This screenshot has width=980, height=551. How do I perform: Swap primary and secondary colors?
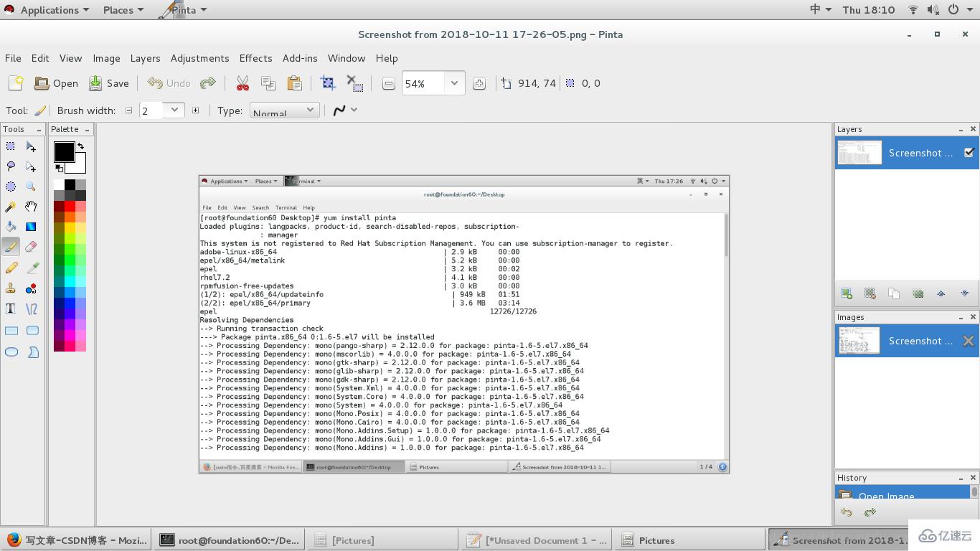(x=80, y=146)
